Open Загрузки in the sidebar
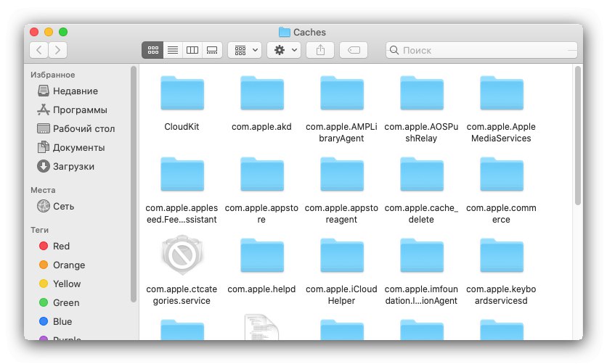This screenshot has height=364, width=607. (x=66, y=167)
